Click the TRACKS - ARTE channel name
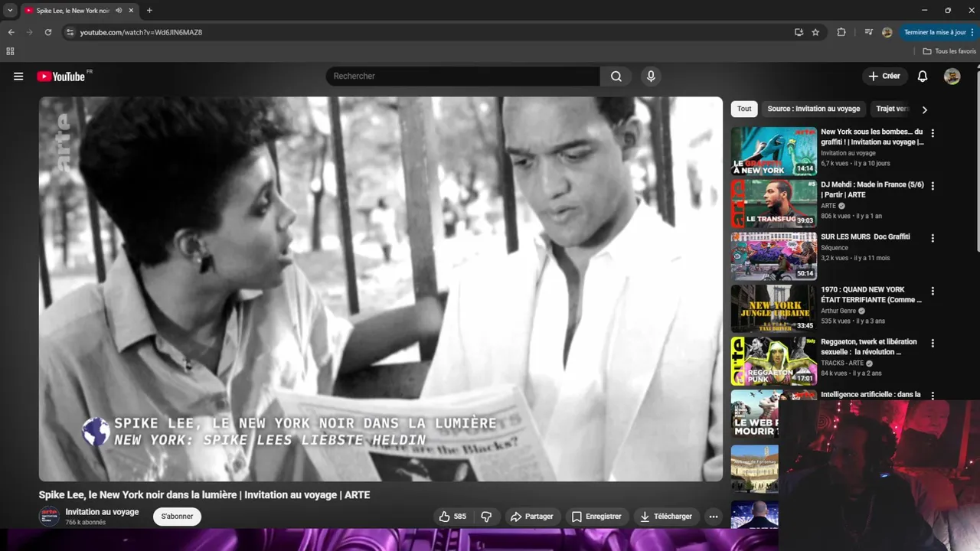The height and width of the screenshot is (551, 980). 842,364
